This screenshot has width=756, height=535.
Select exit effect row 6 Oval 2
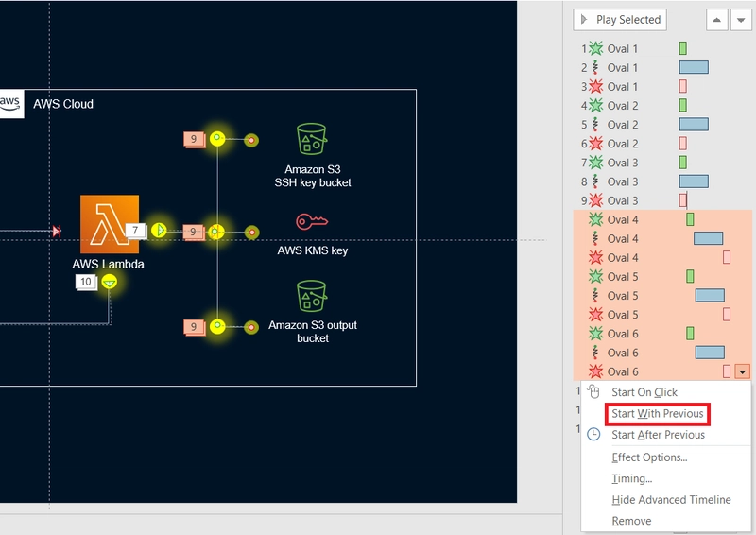(664, 144)
